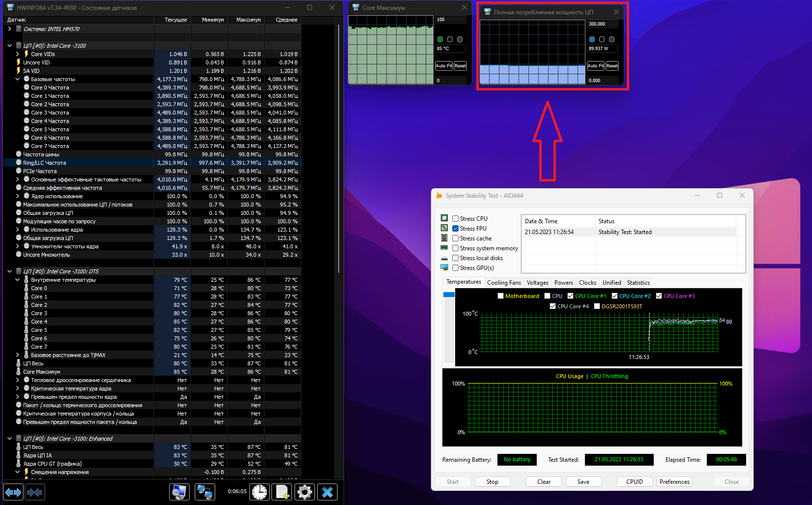812x505 pixels.
Task: Click the 100 max value field in Core Максимум
Action: (x=451, y=20)
